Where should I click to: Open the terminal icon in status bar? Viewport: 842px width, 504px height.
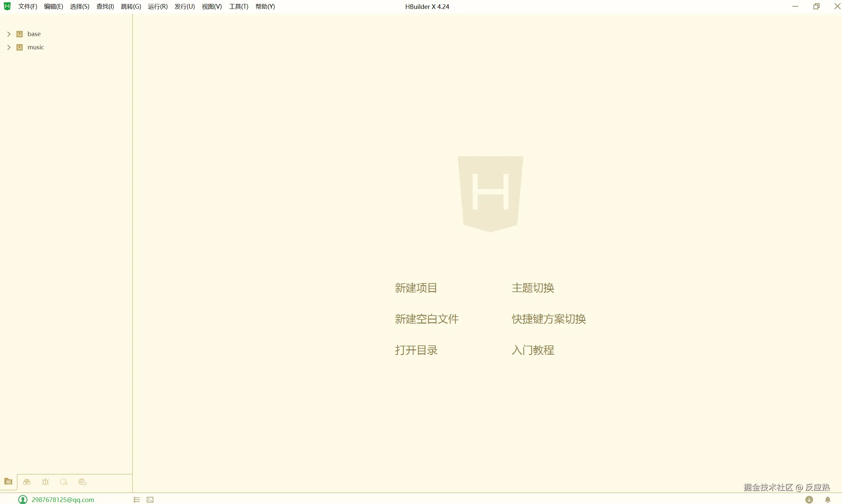[150, 500]
